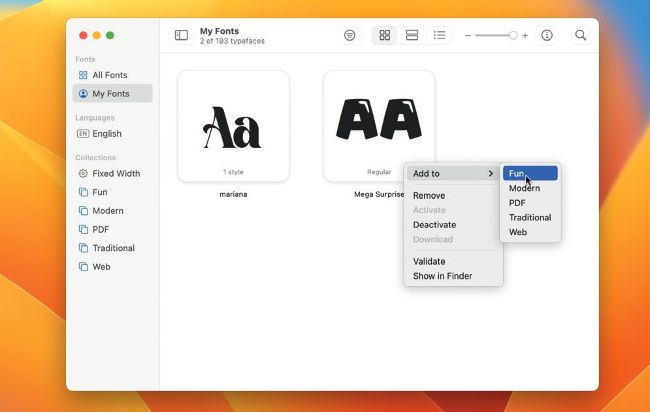Select the Mega Surprise font thumbnail
The width and height of the screenshot is (650, 412).
click(379, 126)
